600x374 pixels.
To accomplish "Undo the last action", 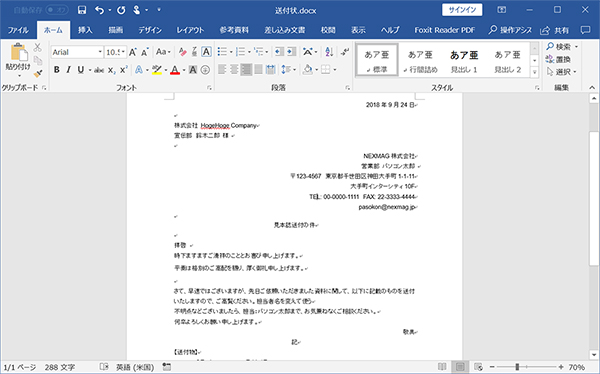I will pos(99,10).
